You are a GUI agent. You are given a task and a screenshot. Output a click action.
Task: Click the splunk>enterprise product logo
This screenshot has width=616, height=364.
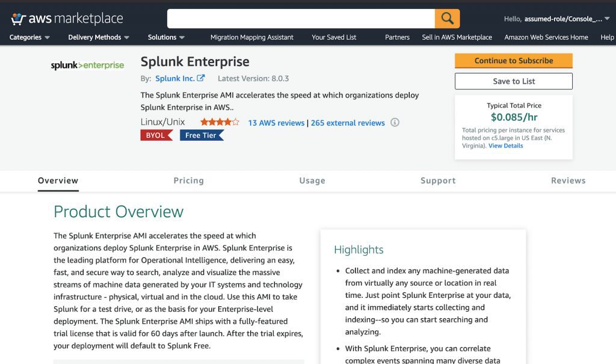(87, 65)
